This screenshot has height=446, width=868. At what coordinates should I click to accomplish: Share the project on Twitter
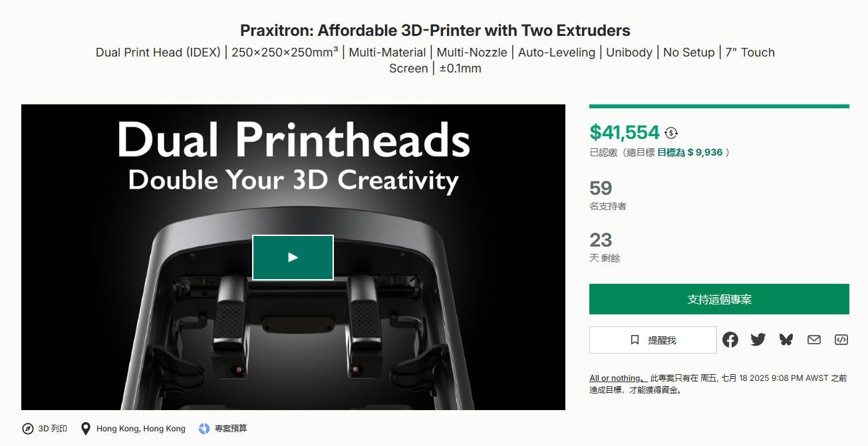(758, 339)
